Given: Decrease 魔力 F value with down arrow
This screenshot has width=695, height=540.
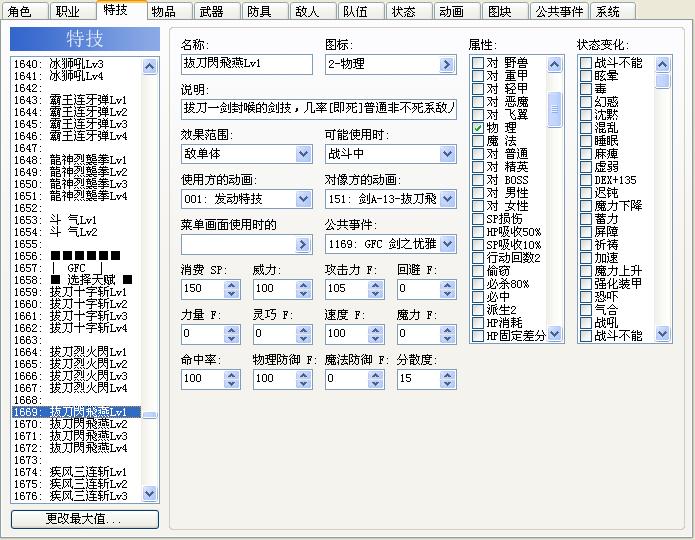Looking at the screenshot, I should coord(448,338).
